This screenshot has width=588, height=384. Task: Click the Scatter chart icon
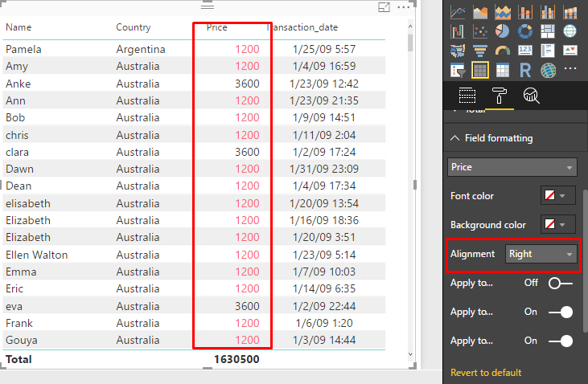480,31
